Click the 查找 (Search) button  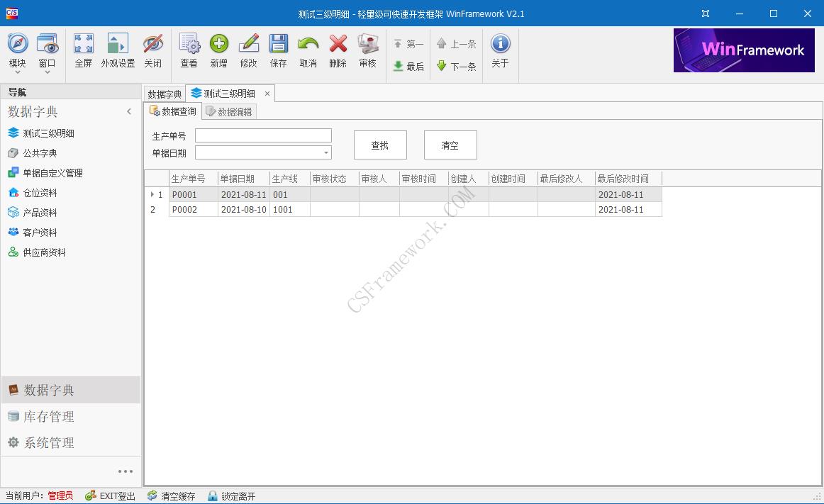[379, 145]
